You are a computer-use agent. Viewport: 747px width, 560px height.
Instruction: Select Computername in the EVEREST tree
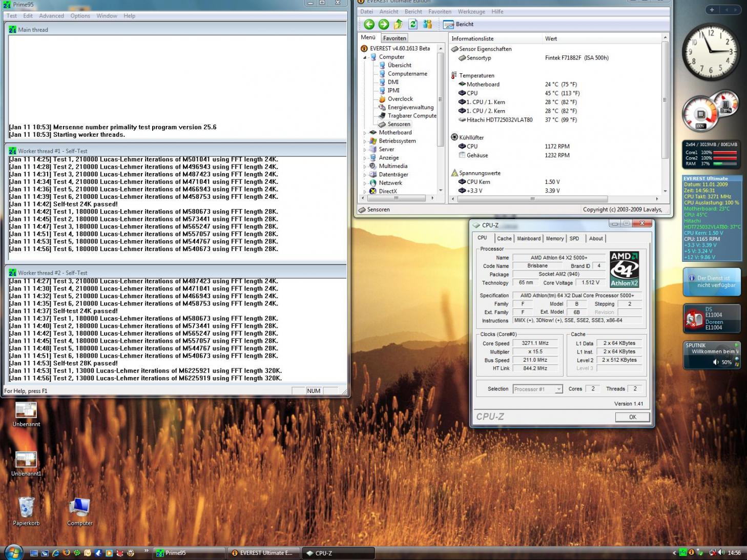pyautogui.click(x=407, y=74)
